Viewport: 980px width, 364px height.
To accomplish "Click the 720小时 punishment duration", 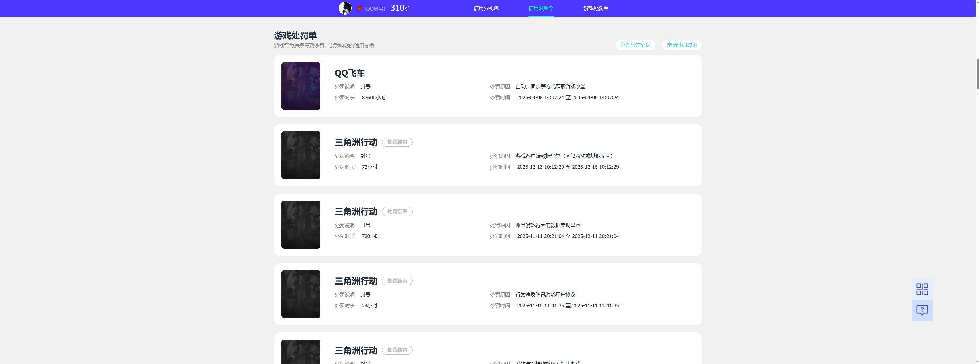I will (371, 236).
